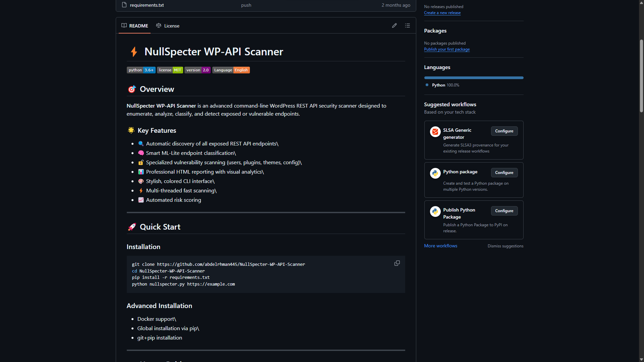Switch to the License tab

click(x=168, y=26)
